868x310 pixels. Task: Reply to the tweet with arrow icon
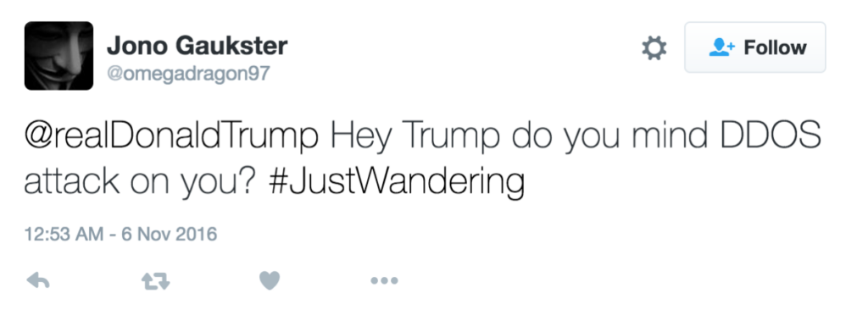(x=38, y=281)
